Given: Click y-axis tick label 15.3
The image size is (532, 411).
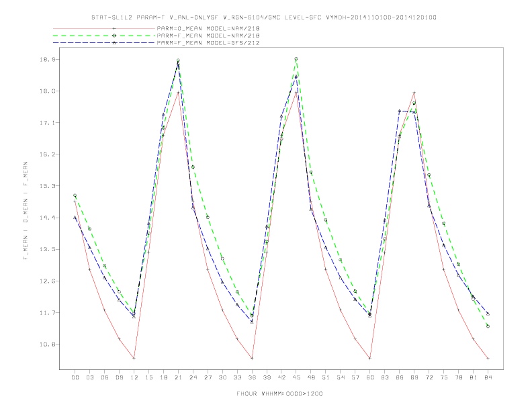Looking at the screenshot, I should click(47, 186).
